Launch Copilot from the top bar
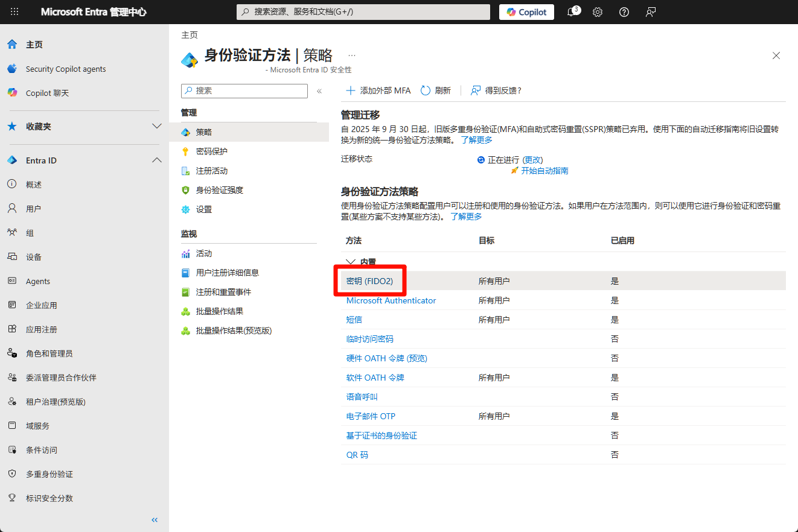This screenshot has width=798, height=532. (x=526, y=12)
